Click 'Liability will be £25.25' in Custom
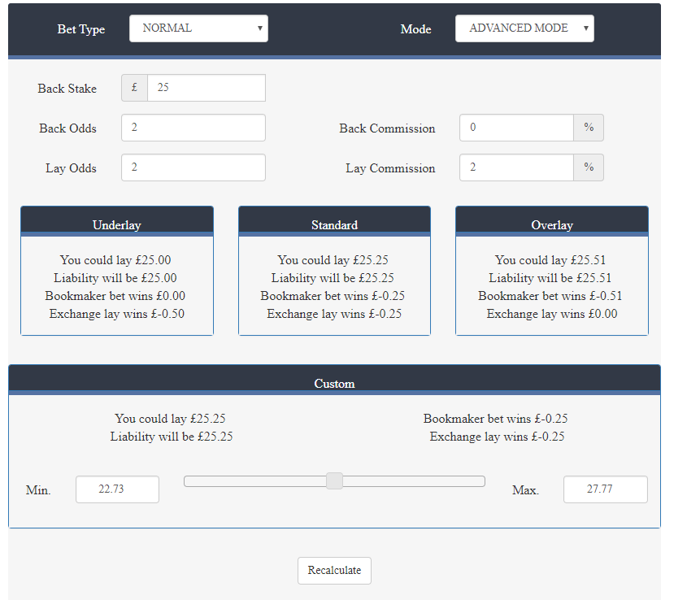The height and width of the screenshot is (600, 700). pyautogui.click(x=172, y=437)
